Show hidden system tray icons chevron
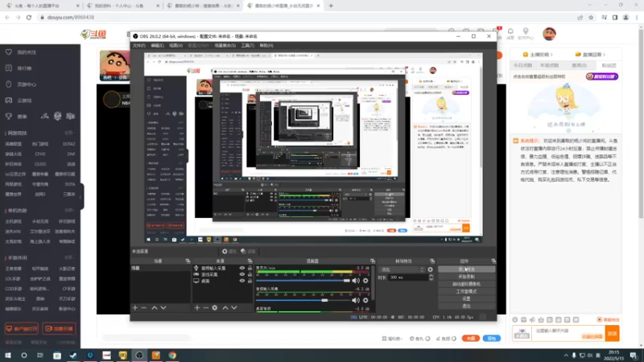This screenshot has width=644, height=362. point(566,356)
